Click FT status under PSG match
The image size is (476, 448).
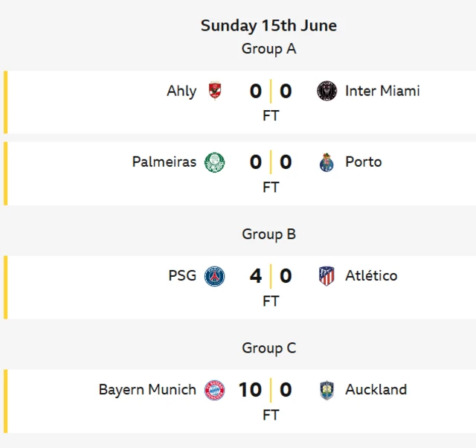click(271, 301)
